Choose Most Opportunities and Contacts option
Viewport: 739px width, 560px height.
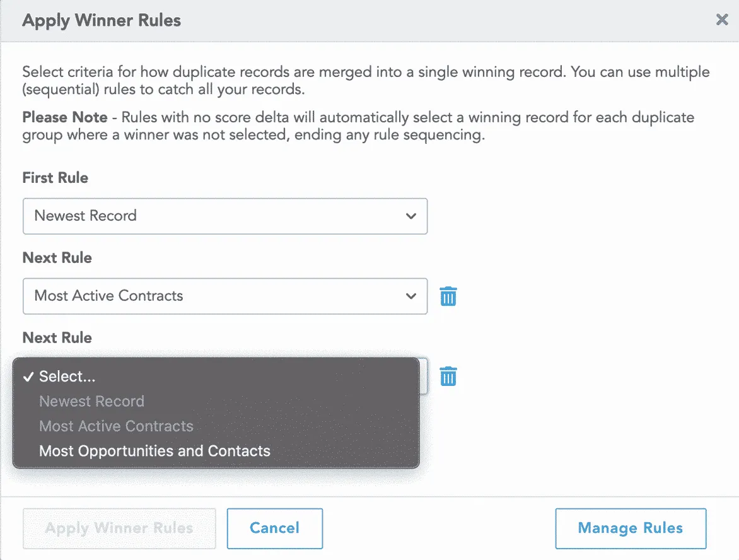[154, 451]
